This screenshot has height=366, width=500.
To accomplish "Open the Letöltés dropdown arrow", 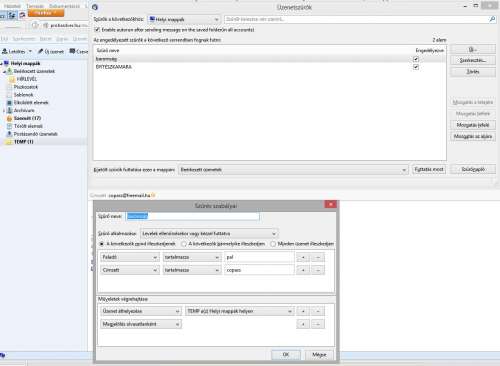I will tap(30, 51).
